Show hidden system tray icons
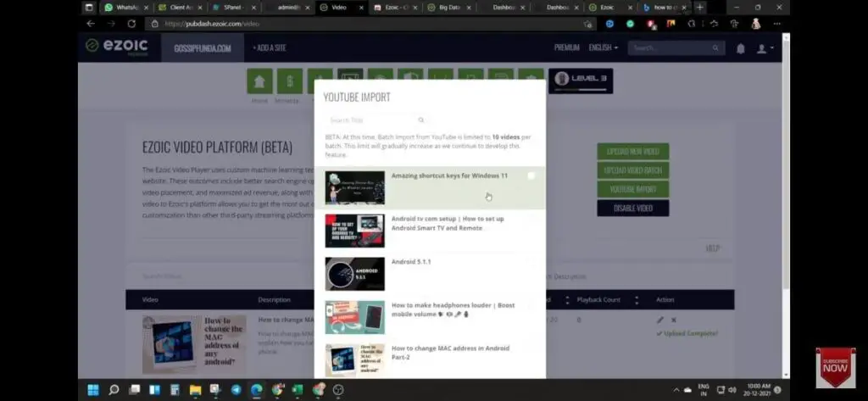 pos(676,390)
